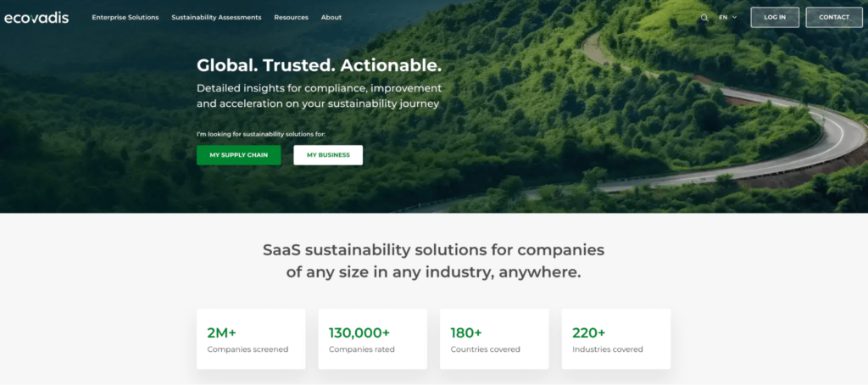
Task: Click the sustainability journey subtitle text
Action: (319, 96)
